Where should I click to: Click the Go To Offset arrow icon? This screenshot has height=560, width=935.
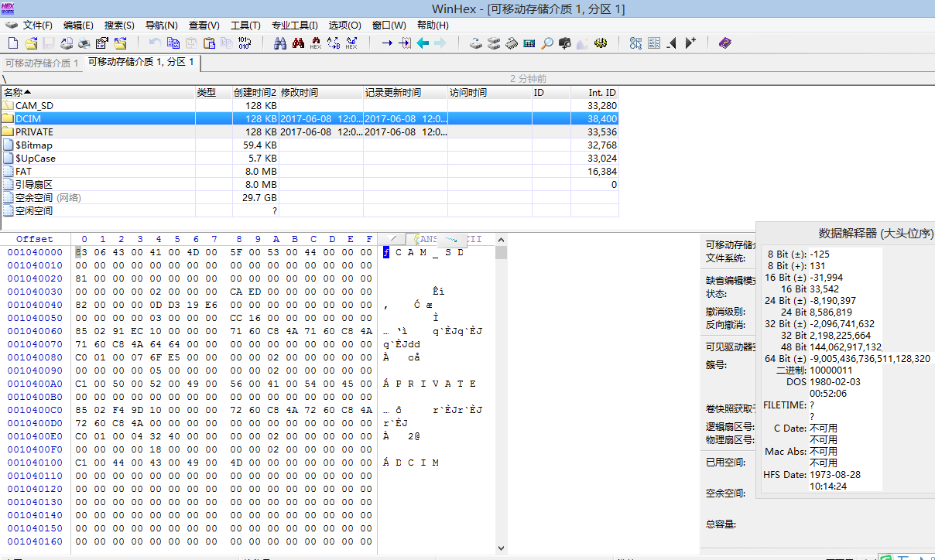pos(387,43)
